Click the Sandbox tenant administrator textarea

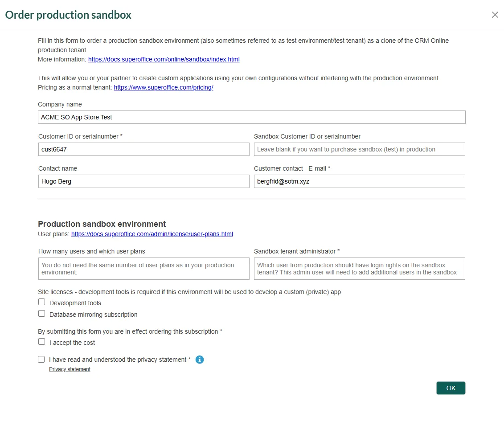coord(359,269)
